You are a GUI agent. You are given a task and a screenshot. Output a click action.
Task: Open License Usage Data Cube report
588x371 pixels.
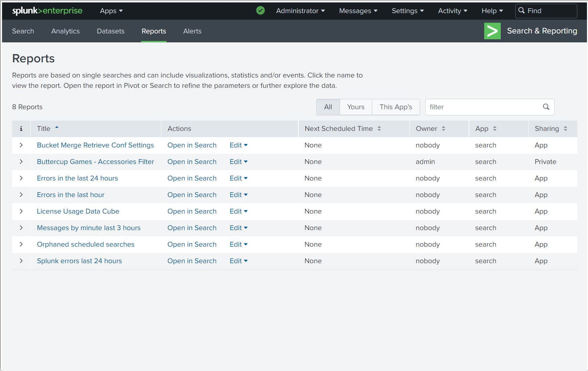tap(78, 211)
